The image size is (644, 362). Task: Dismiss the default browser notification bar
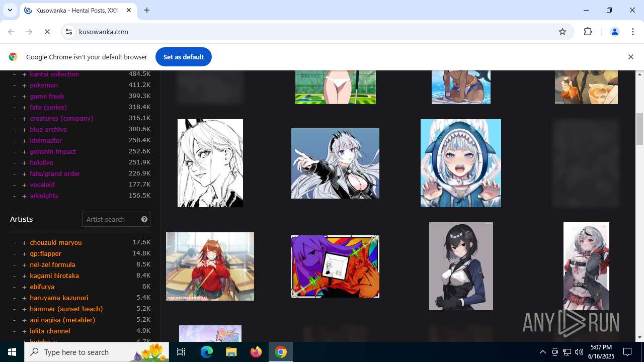coord(630,57)
